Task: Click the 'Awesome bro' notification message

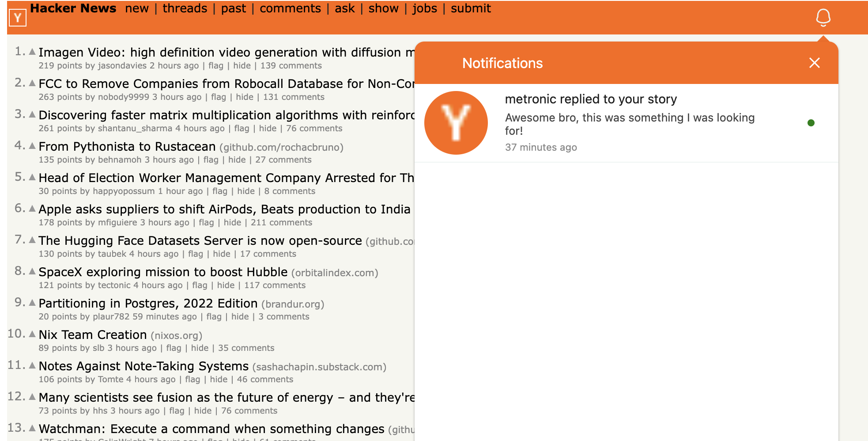Action: coord(630,124)
